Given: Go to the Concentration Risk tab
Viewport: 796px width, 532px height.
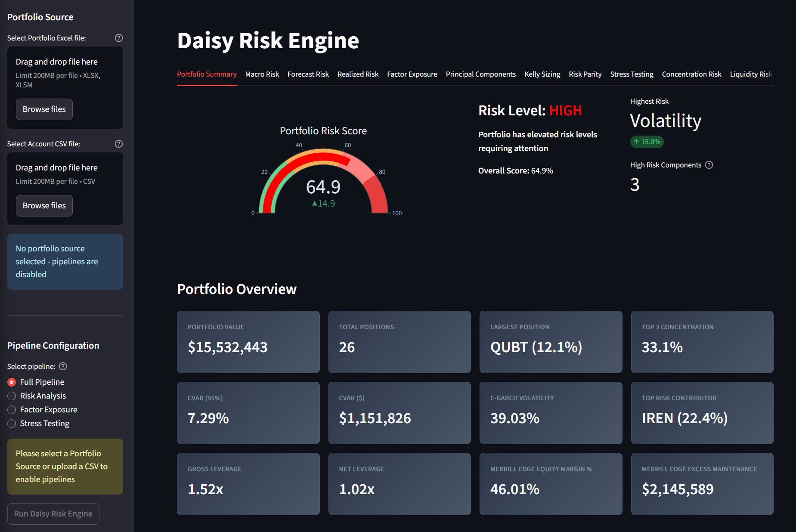Looking at the screenshot, I should click(x=691, y=74).
